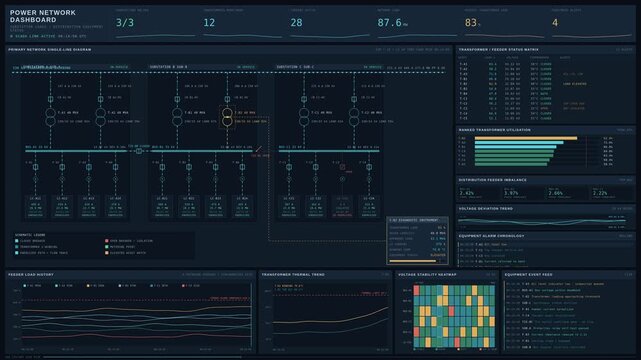Click HV breaker above transformer T-B1
Screen dimensions: 641x360
click(x=177, y=99)
